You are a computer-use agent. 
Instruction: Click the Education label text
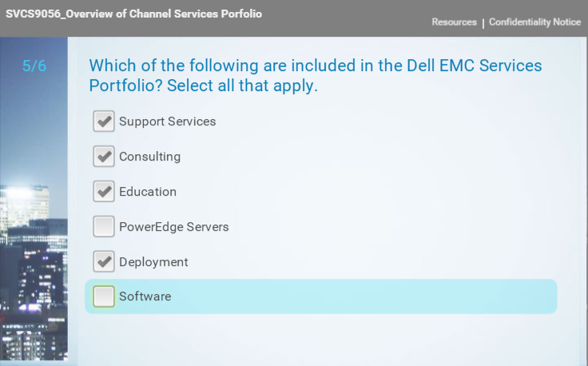pyautogui.click(x=148, y=192)
